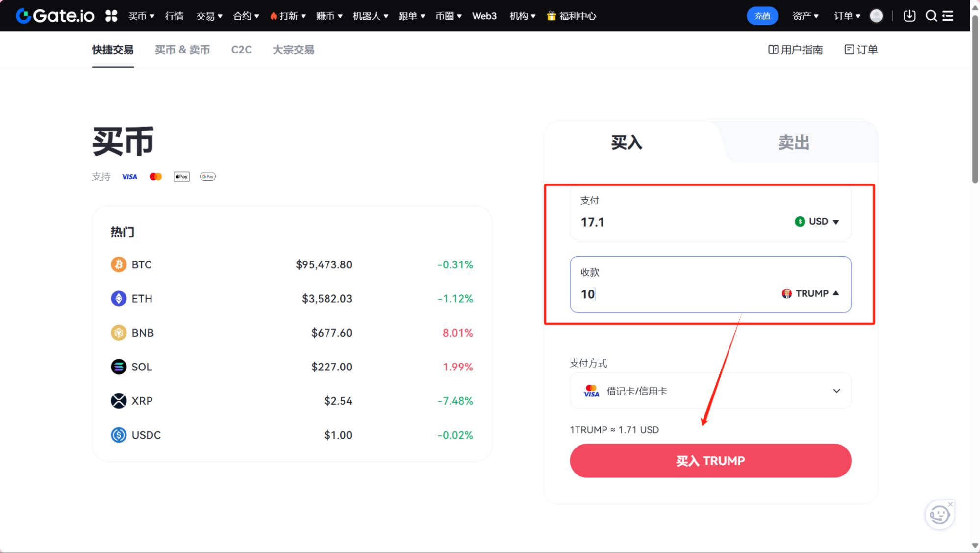Open the 用户指南 link
Image resolution: width=980 pixels, height=553 pixels.
795,50
